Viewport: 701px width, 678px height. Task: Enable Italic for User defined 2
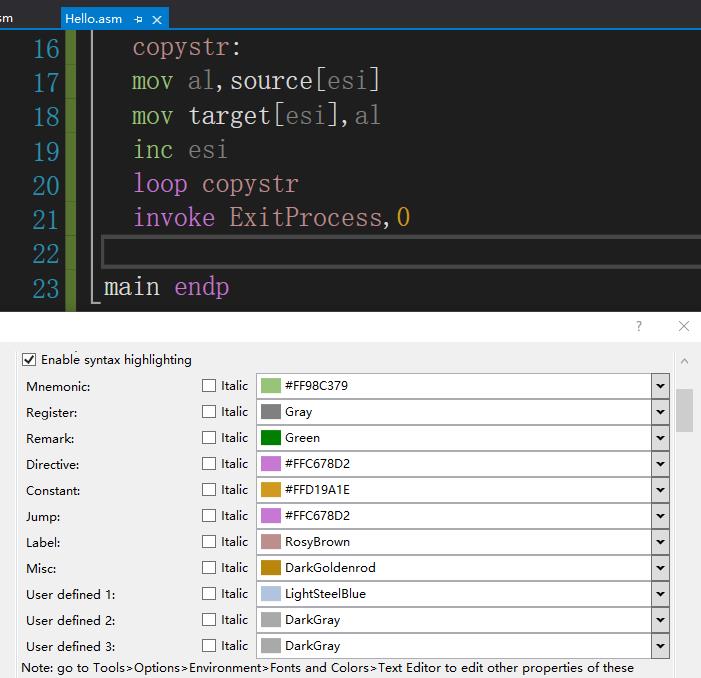pyautogui.click(x=209, y=619)
